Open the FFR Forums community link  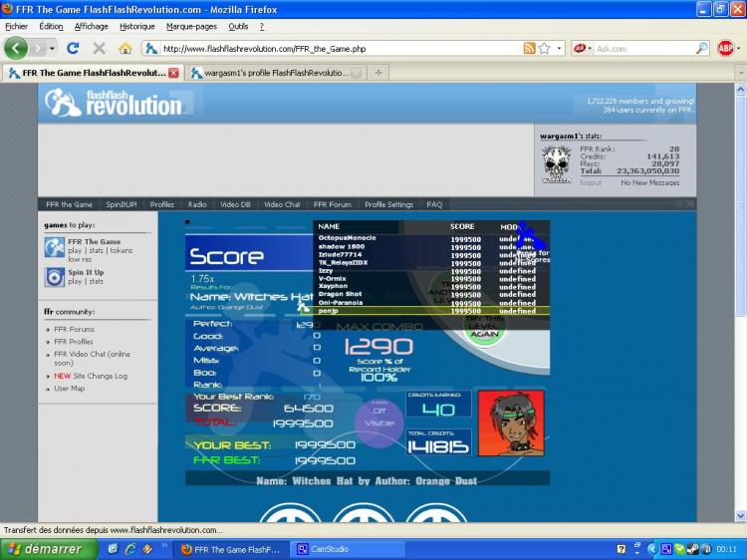[x=75, y=329]
